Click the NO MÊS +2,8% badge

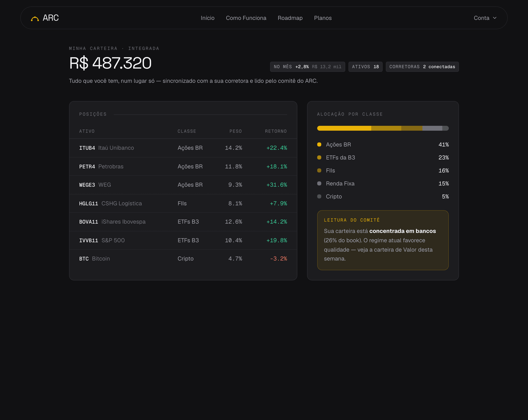(x=307, y=67)
